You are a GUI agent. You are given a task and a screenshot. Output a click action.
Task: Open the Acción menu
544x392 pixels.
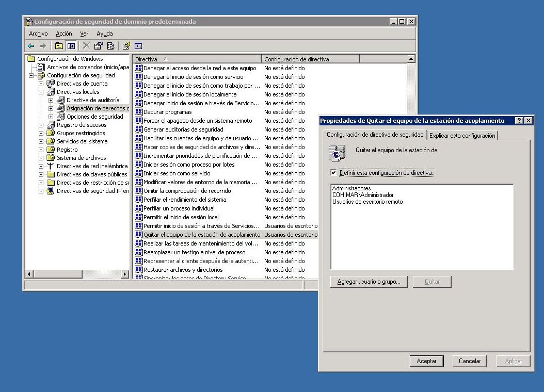pyautogui.click(x=64, y=34)
